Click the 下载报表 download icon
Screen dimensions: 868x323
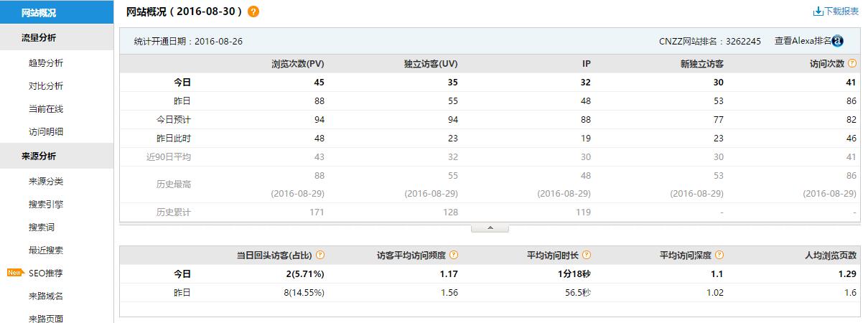point(818,11)
